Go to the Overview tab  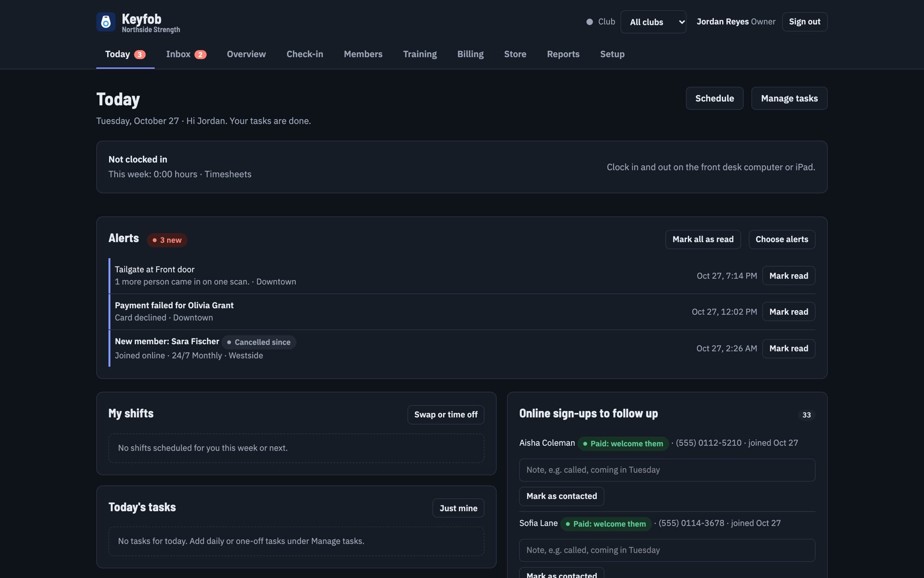pos(246,54)
